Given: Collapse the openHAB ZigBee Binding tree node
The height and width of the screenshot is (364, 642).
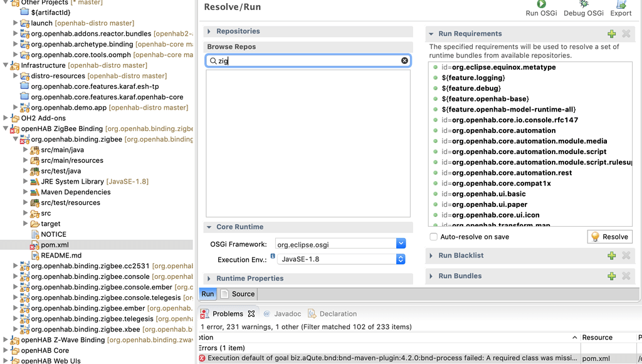Looking at the screenshot, I should [x=6, y=128].
